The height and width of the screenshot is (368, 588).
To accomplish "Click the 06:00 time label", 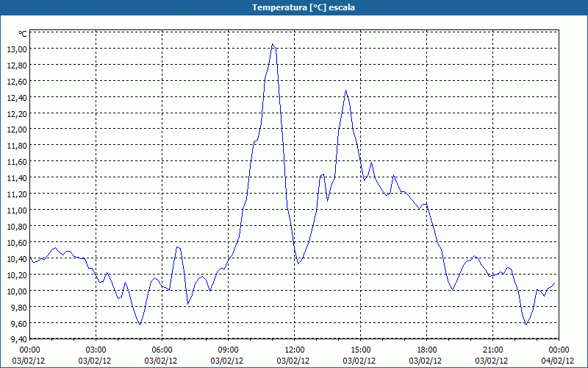I will 162,350.
